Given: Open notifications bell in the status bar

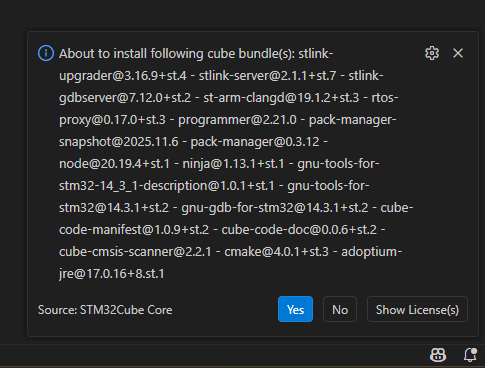Looking at the screenshot, I should click(x=470, y=355).
